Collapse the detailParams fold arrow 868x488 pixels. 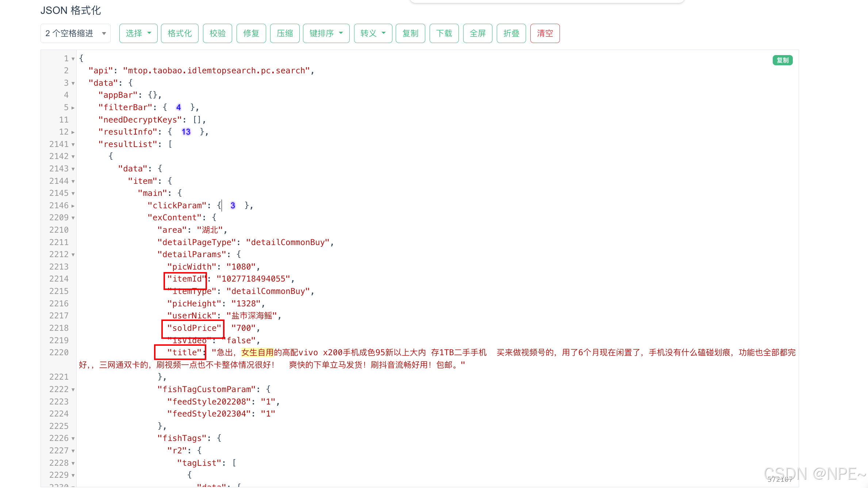pyautogui.click(x=73, y=255)
